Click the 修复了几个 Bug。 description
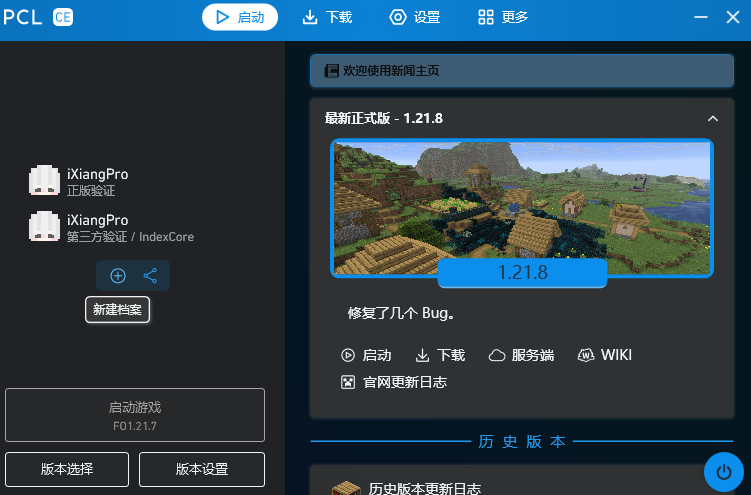This screenshot has width=751, height=495. (401, 313)
